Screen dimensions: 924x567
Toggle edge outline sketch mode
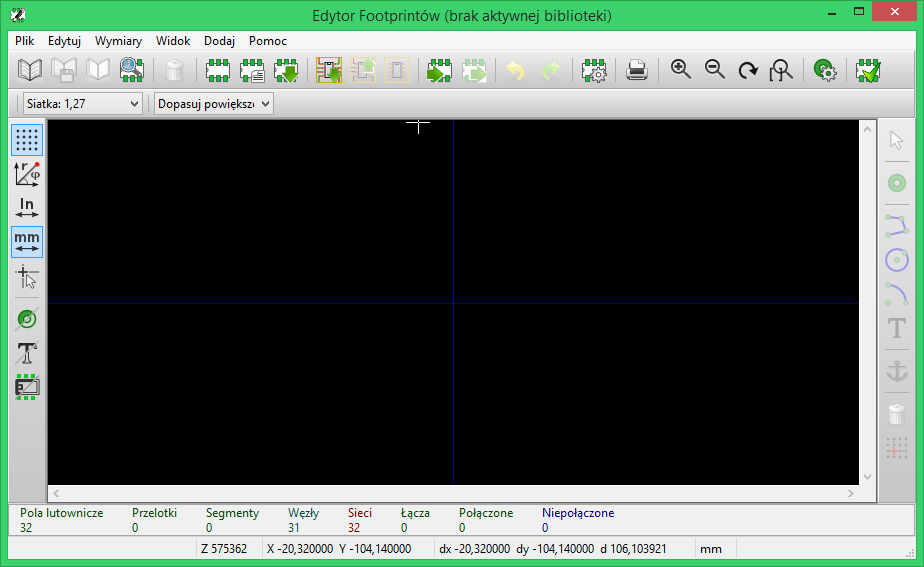tap(27, 387)
